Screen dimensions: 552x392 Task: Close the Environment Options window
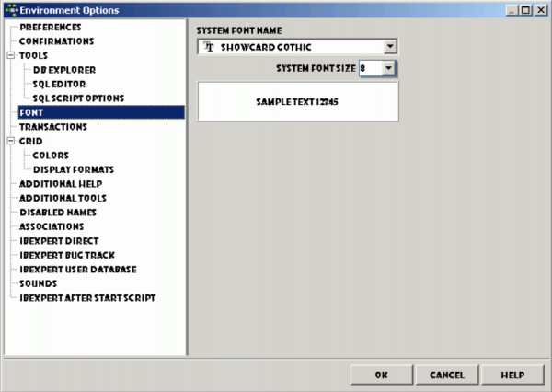point(540,10)
